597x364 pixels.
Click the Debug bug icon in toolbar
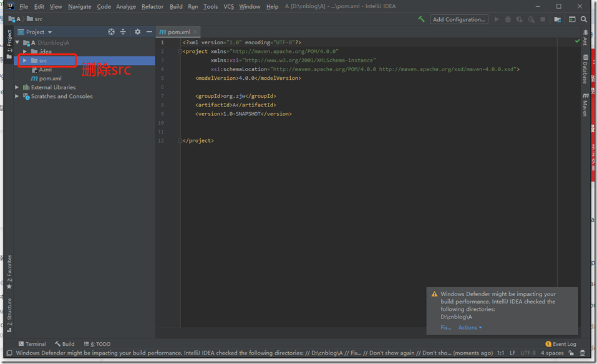508,19
